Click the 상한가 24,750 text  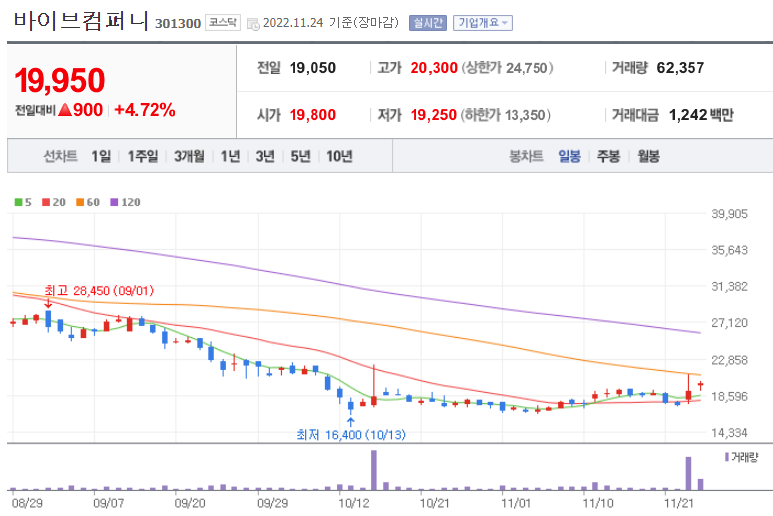[507, 68]
